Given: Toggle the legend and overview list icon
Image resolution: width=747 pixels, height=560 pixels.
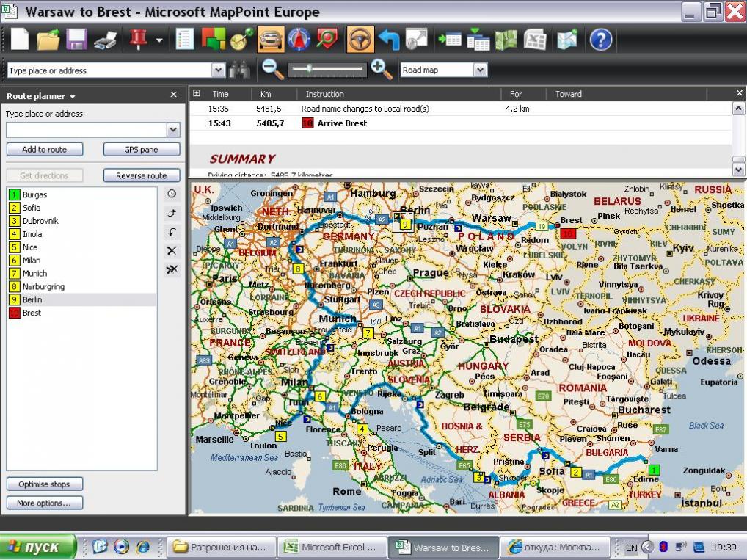Looking at the screenshot, I should pyautogui.click(x=184, y=39).
